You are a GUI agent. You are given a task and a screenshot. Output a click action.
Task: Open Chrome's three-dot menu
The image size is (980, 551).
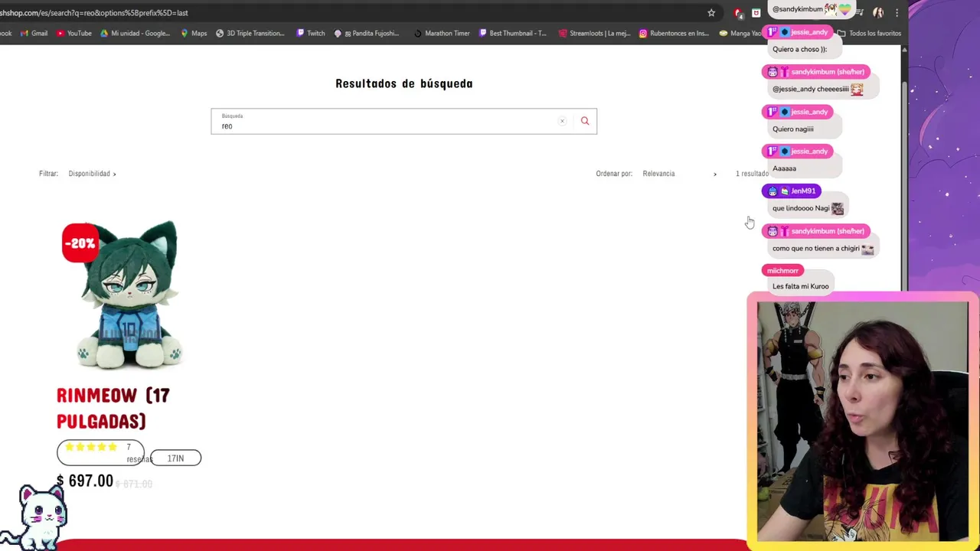click(x=897, y=12)
